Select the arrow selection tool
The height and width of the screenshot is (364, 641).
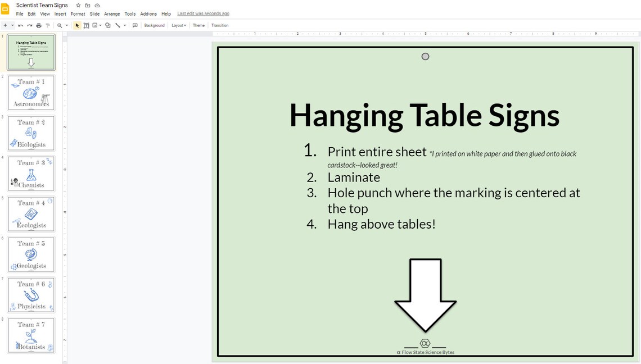pyautogui.click(x=77, y=25)
